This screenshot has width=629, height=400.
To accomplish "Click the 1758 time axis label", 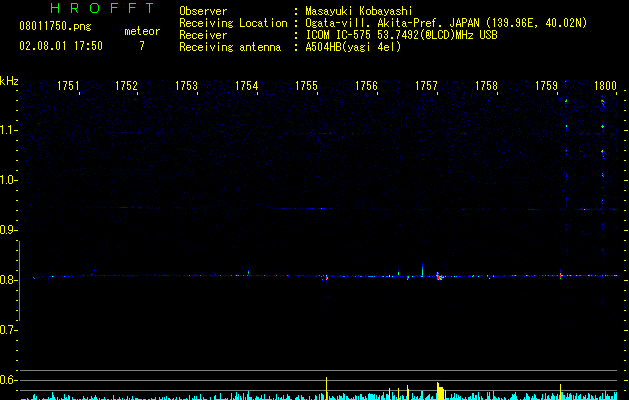I will [486, 86].
